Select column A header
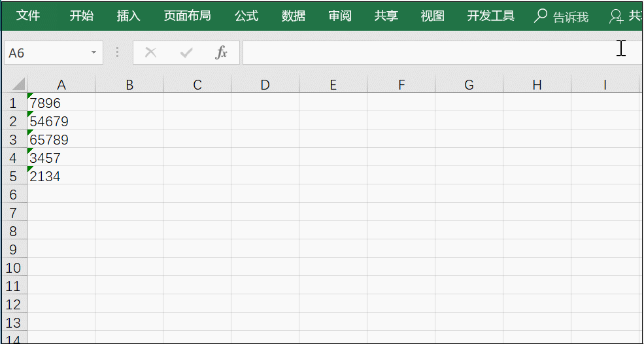This screenshot has width=644, height=344. (61, 84)
